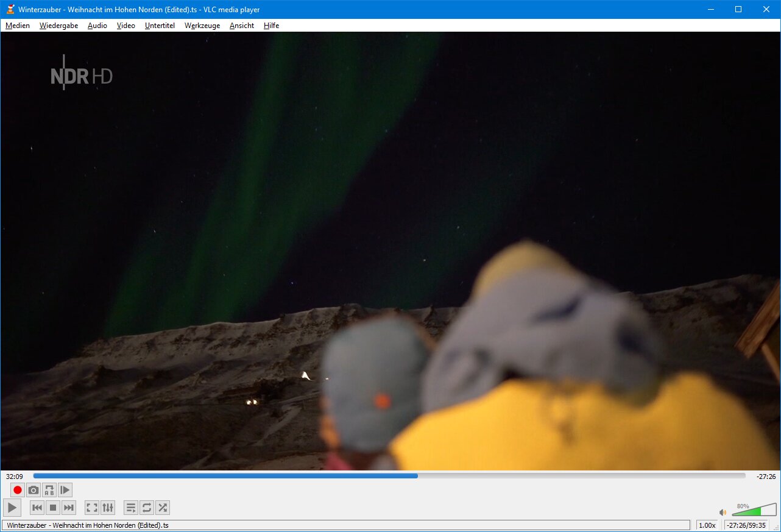Viewport: 781px width, 532px height.
Task: Skip to the previous track
Action: [37, 508]
